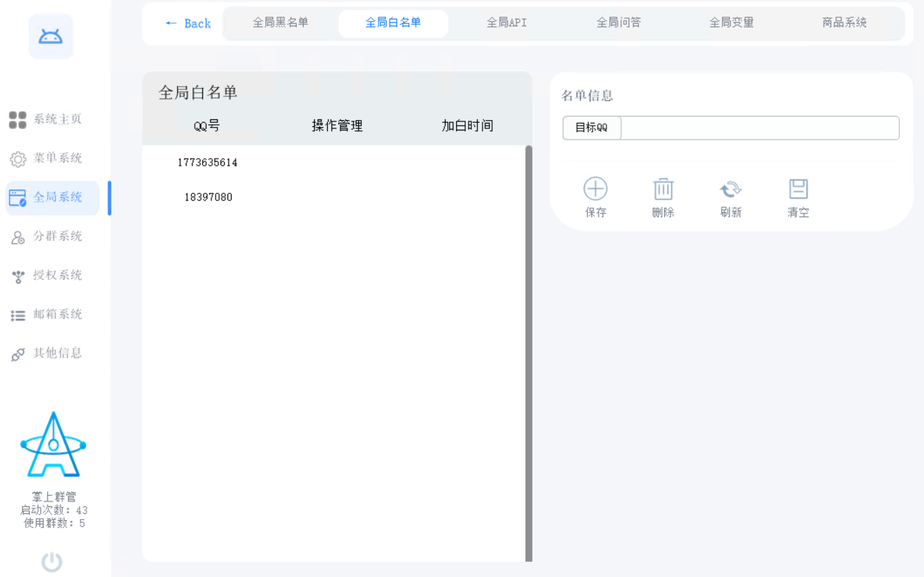Click the 邮箱系统 list icon
924x577 pixels.
[17, 316]
